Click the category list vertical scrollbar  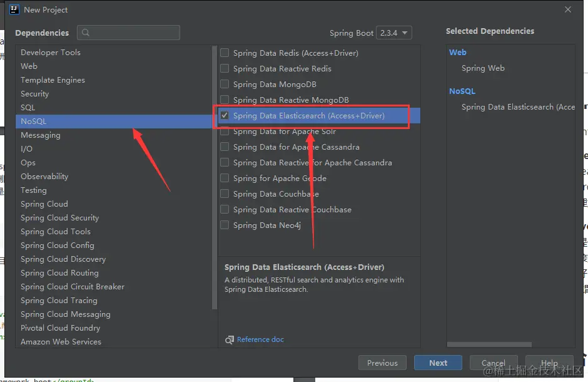[x=215, y=177]
